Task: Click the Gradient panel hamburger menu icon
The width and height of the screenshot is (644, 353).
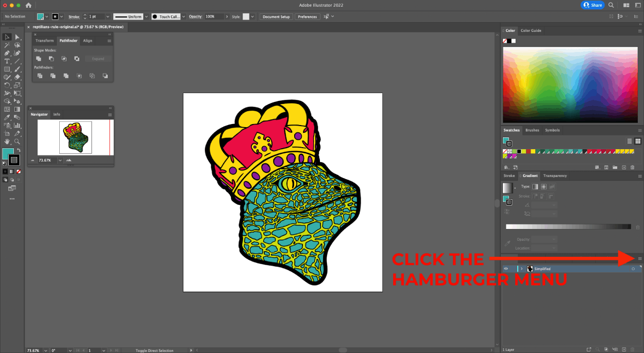Action: tap(640, 176)
